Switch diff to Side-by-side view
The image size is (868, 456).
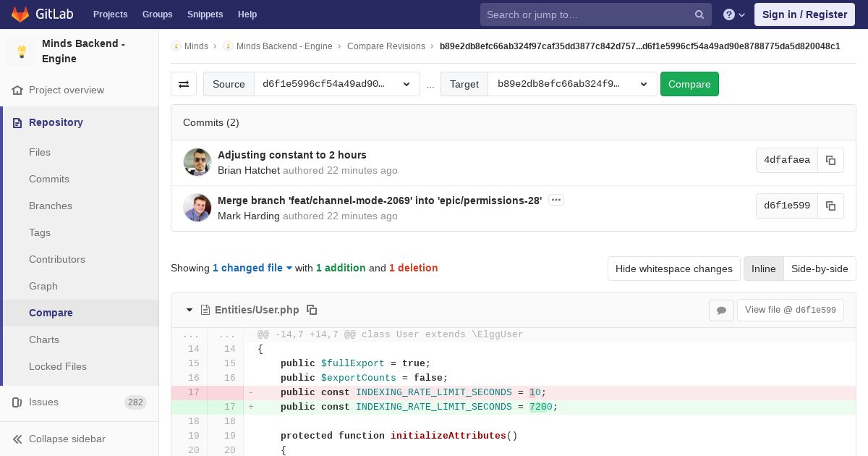[x=819, y=269]
